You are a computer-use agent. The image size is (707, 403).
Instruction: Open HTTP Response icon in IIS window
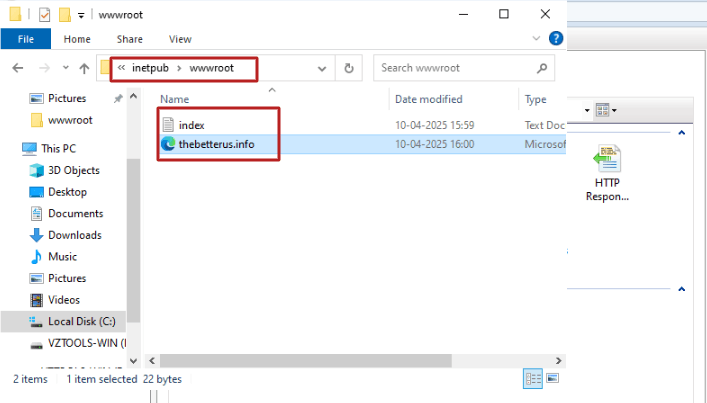[607, 173]
